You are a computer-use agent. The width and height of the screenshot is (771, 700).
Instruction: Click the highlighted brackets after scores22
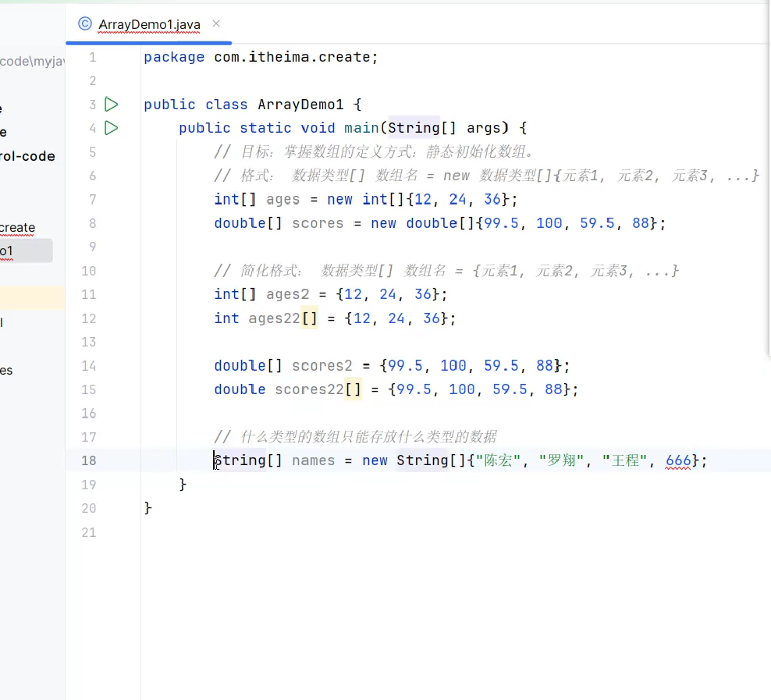[353, 389]
